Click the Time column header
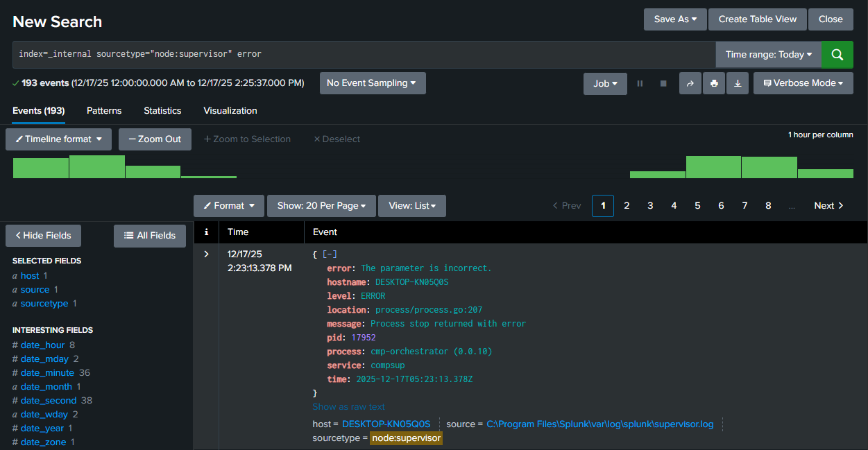Image resolution: width=868 pixels, height=450 pixels. coord(238,232)
